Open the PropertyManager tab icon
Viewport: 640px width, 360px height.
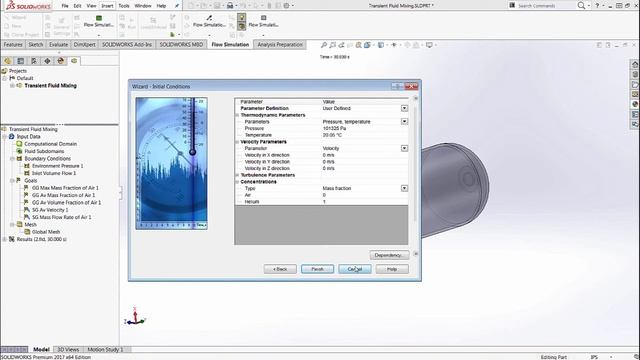(x=20, y=61)
